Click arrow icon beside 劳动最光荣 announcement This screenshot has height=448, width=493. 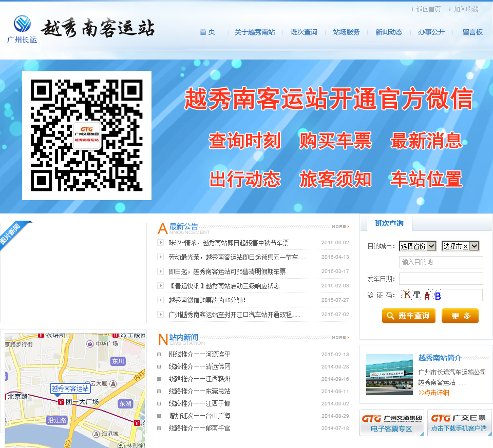coord(161,257)
